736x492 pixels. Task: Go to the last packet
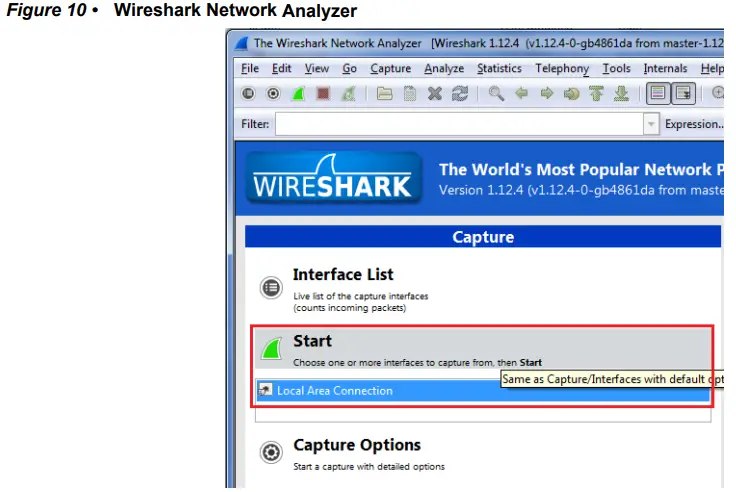pyautogui.click(x=621, y=93)
